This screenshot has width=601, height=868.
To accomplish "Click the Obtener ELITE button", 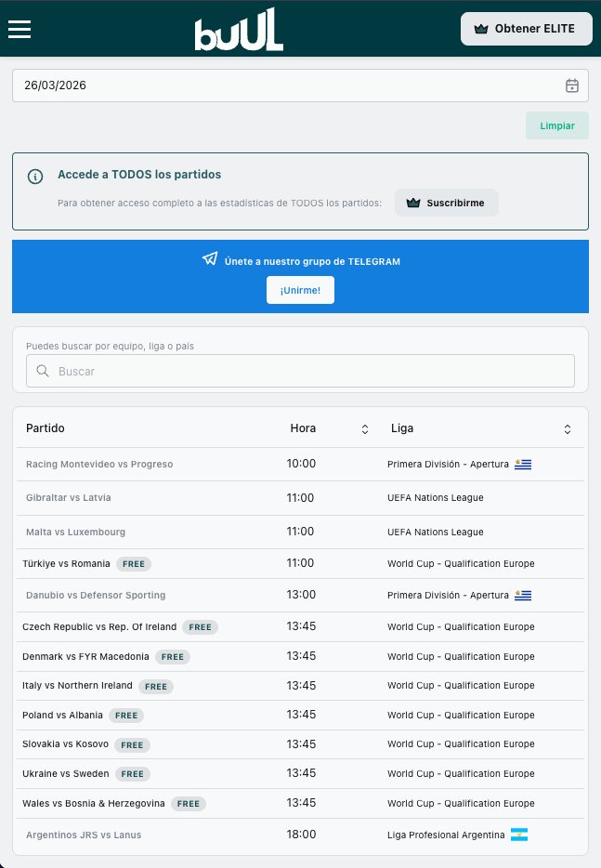I will [x=527, y=29].
